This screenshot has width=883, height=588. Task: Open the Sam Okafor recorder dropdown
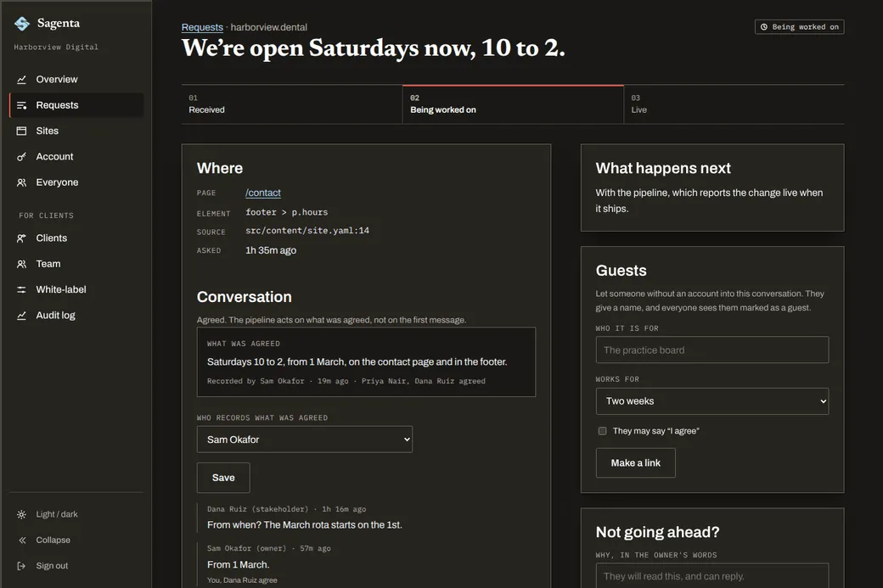pos(305,440)
